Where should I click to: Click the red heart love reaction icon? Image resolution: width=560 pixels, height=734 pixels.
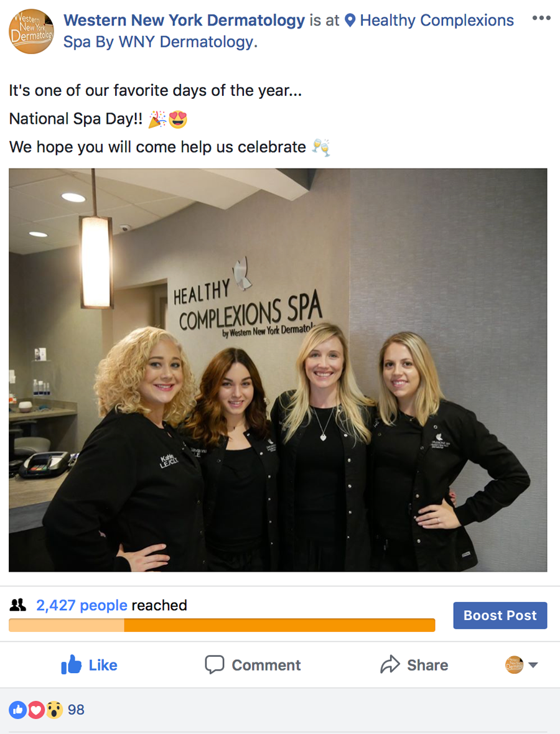click(x=35, y=710)
